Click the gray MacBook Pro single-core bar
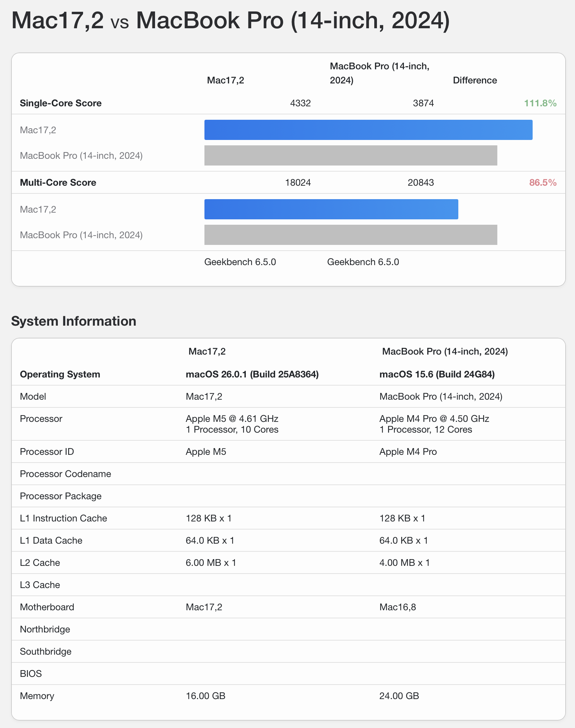 [x=350, y=155]
